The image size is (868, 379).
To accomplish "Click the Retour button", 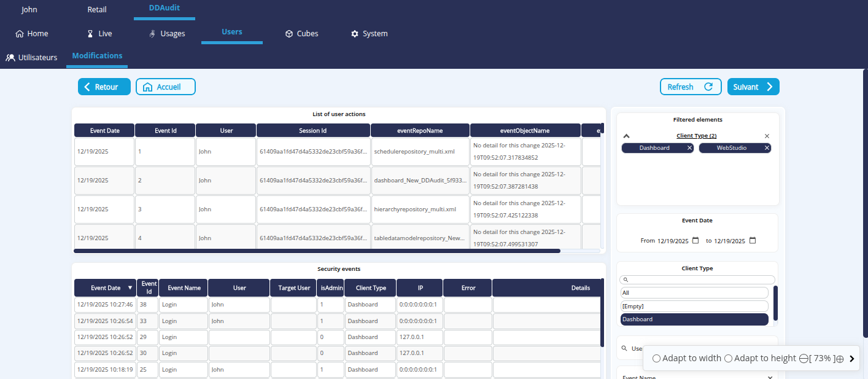I will (104, 87).
